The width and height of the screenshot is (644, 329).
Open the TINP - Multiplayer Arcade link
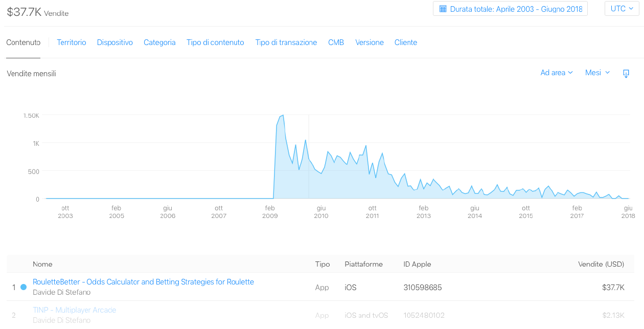[75, 310]
